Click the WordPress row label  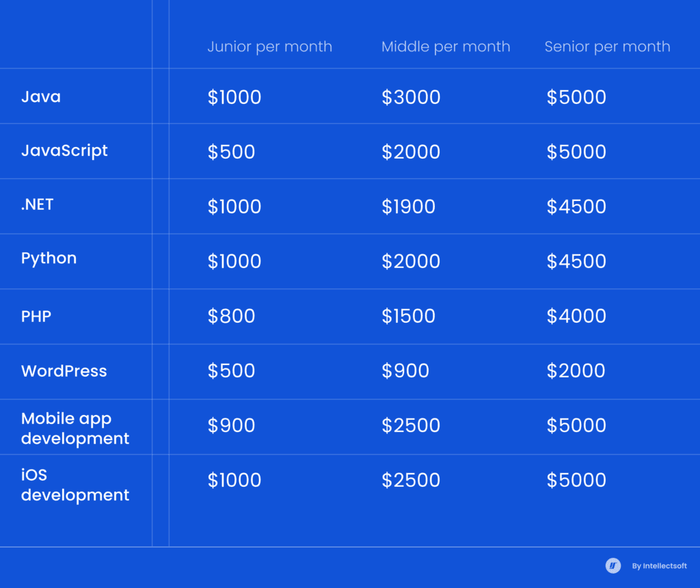[x=64, y=371]
